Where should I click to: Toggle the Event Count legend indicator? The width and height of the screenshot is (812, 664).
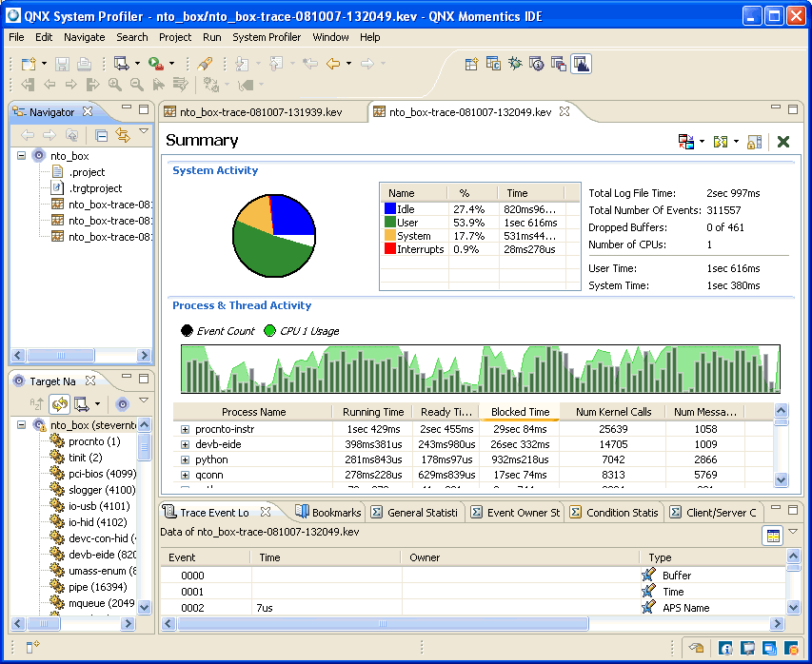coord(188,330)
